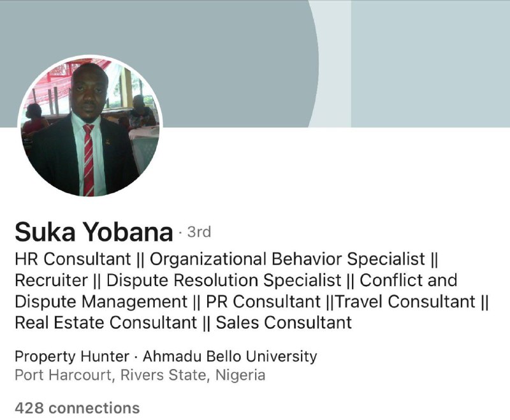The height and width of the screenshot is (420, 510).
Task: Open Ahmadu Bello University link
Action: click(x=229, y=356)
